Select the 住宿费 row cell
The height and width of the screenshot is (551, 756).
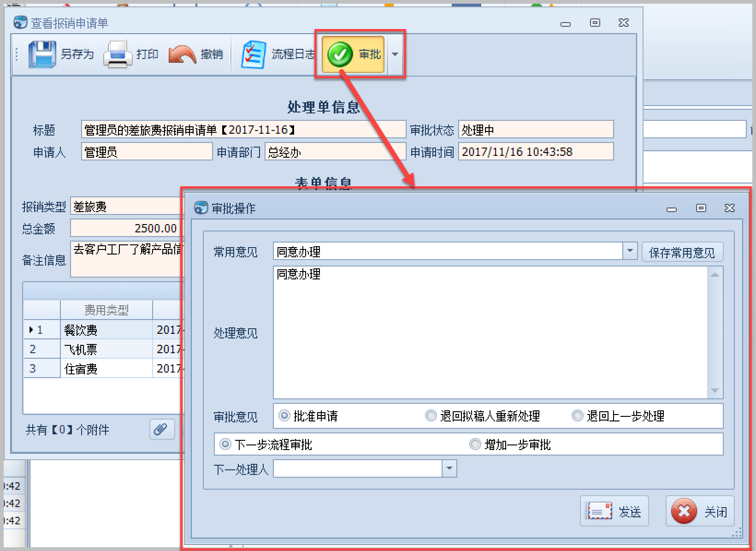click(x=106, y=368)
